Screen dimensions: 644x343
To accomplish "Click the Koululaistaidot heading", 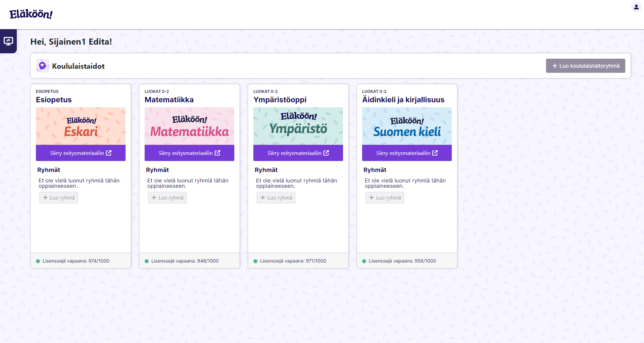I will tap(78, 66).
